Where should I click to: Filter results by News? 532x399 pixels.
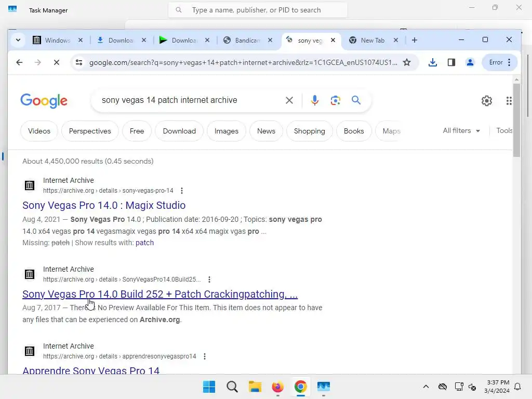click(266, 131)
